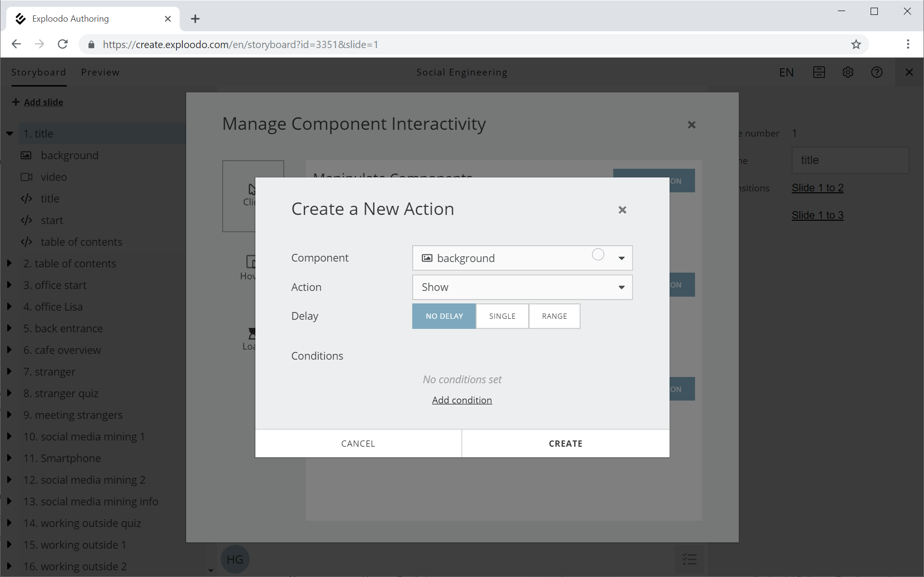Close the Create a New Action dialog
Viewport: 924px width, 577px height.
coord(622,210)
